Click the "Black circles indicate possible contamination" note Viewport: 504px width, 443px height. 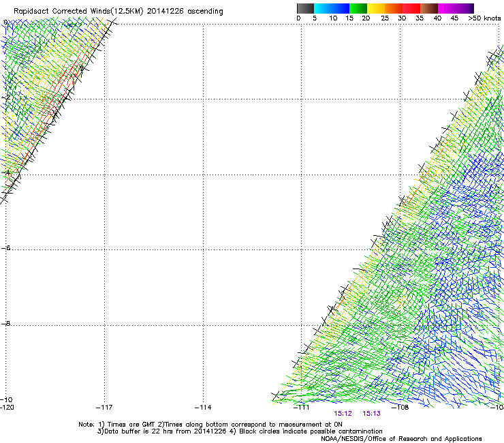point(311,431)
